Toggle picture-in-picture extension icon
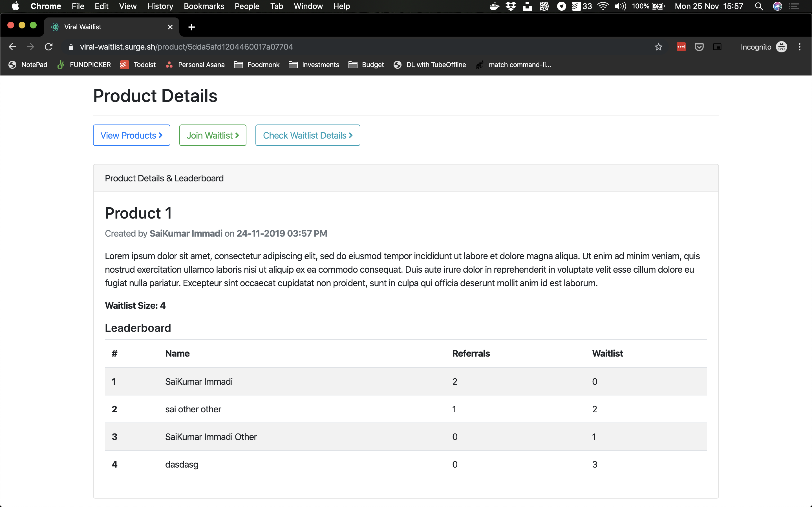The width and height of the screenshot is (812, 507). point(717,47)
